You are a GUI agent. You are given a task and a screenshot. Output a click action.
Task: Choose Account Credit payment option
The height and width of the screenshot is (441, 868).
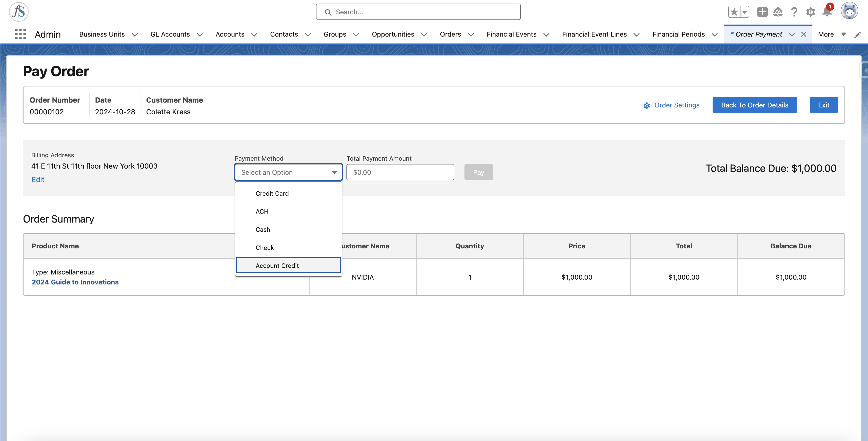point(288,266)
